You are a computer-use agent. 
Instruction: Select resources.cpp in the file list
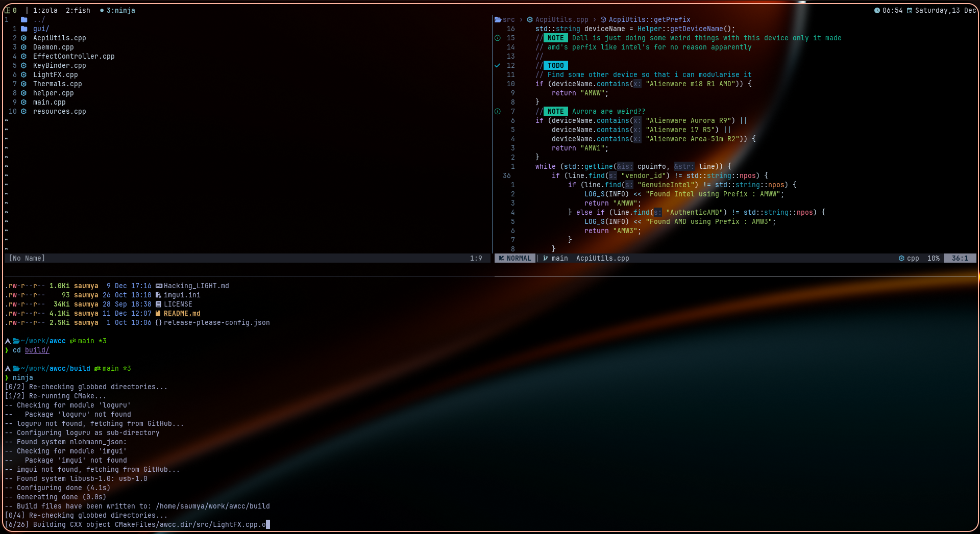pyautogui.click(x=60, y=111)
